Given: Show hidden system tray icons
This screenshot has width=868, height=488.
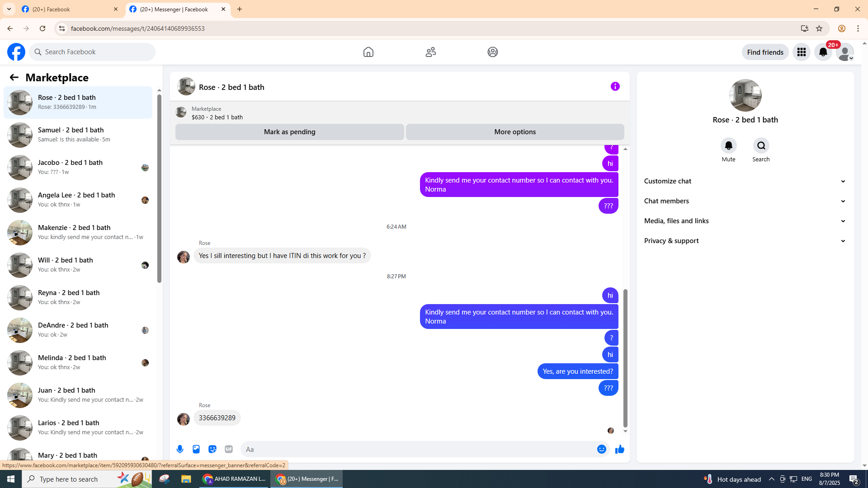Looking at the screenshot, I should point(772,479).
